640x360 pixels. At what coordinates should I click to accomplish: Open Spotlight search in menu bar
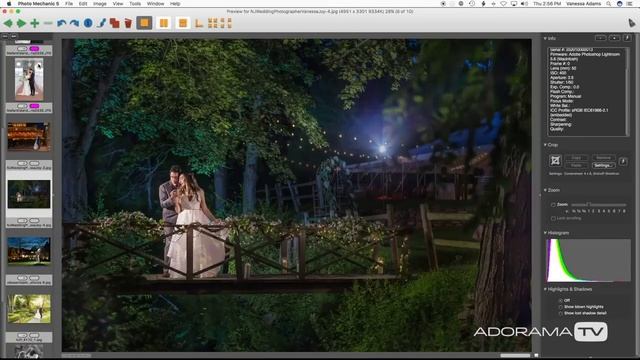(x=609, y=4)
